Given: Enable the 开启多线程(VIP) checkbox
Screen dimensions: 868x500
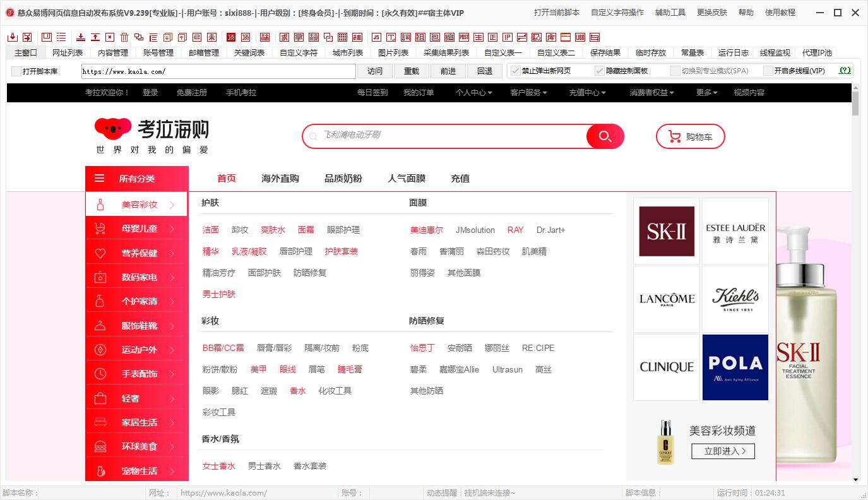Looking at the screenshot, I should (x=768, y=71).
